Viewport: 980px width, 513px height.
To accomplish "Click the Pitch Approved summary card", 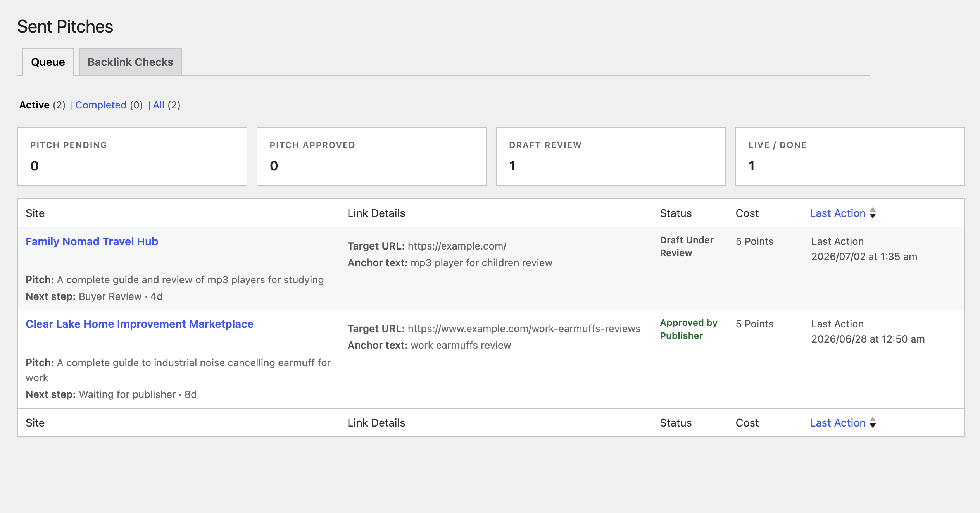I will click(371, 157).
